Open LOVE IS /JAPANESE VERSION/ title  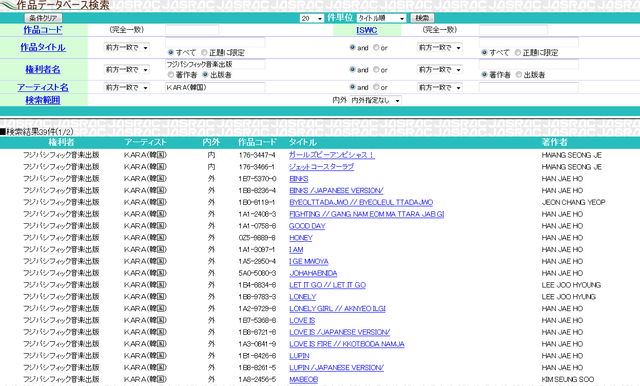click(340, 333)
